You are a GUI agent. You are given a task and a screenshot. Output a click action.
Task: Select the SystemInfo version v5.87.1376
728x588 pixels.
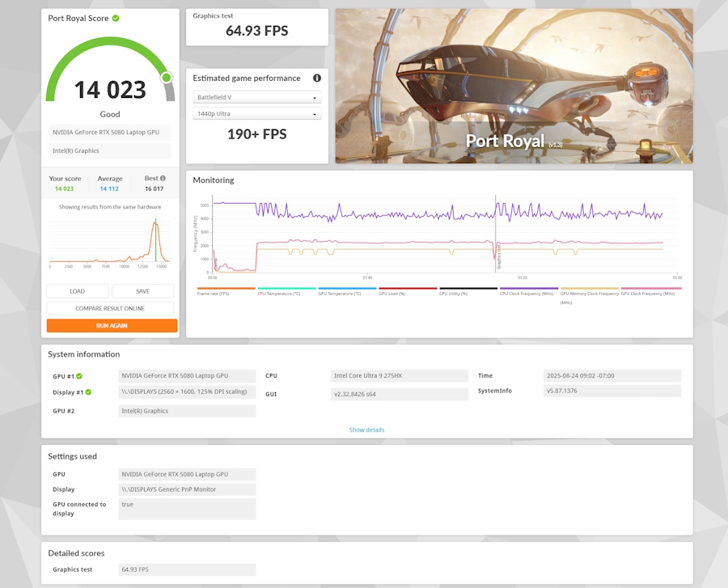(612, 391)
